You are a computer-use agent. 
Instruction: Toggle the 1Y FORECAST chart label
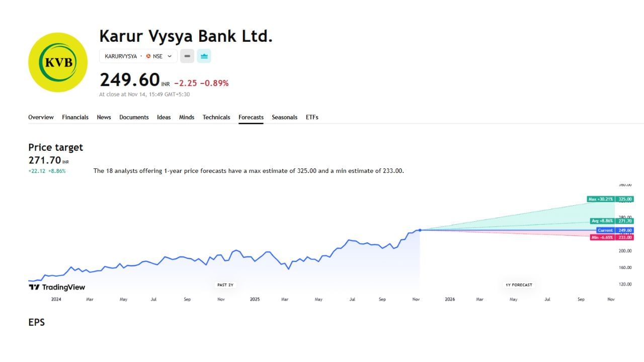(x=518, y=285)
